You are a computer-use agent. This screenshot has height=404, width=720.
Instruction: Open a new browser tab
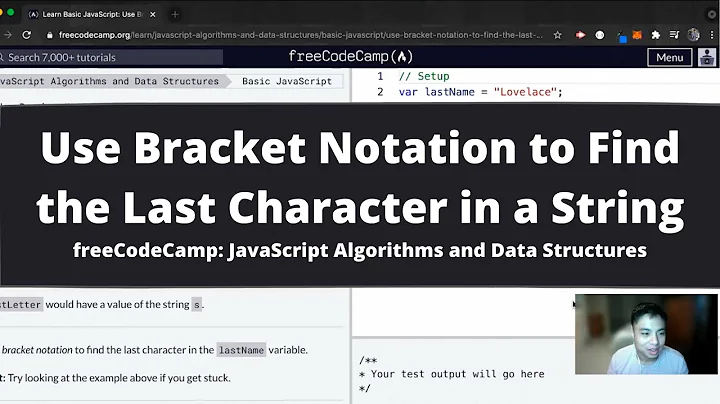[175, 15]
